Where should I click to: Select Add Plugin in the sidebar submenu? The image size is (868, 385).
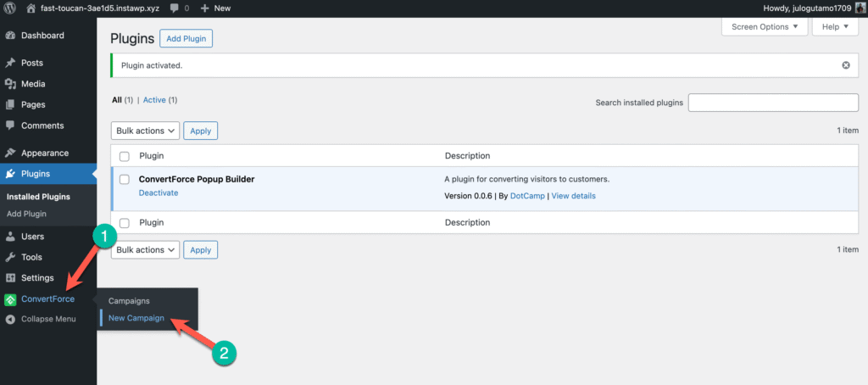pos(26,214)
